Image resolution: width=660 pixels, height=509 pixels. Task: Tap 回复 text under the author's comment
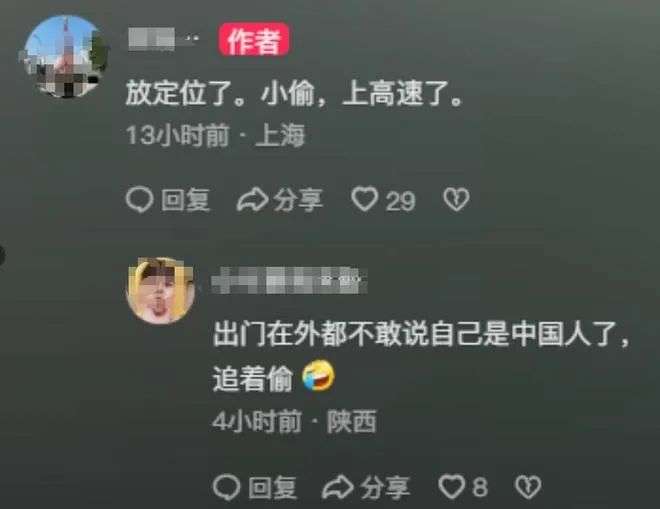[x=186, y=200]
